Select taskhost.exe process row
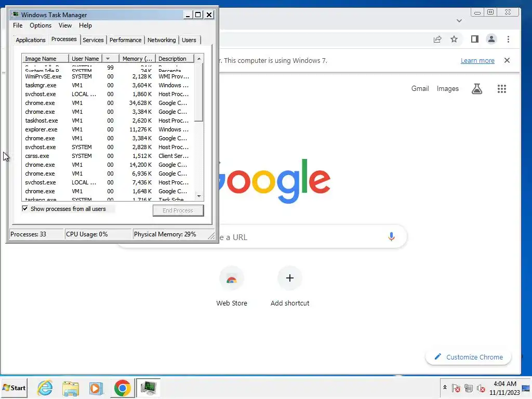Image resolution: width=532 pixels, height=399 pixels. point(108,121)
